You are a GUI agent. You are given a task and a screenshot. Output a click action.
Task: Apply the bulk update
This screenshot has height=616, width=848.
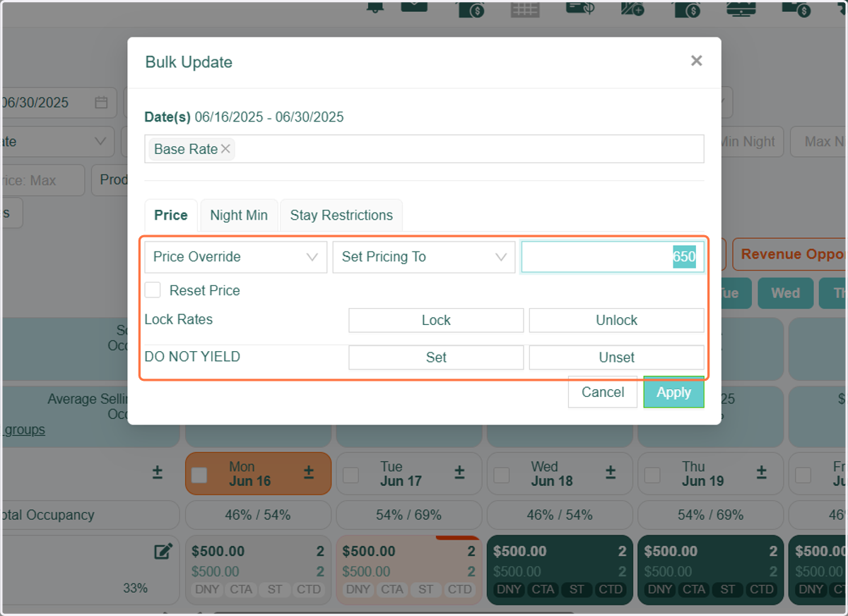(673, 392)
